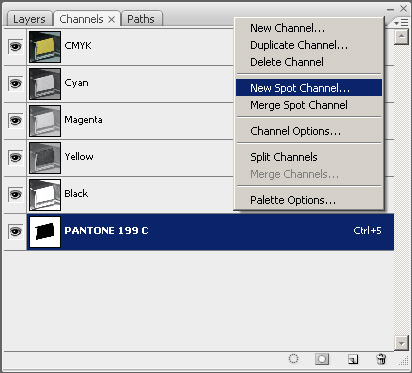Toggle visibility of the Cyan channel

pos(15,83)
